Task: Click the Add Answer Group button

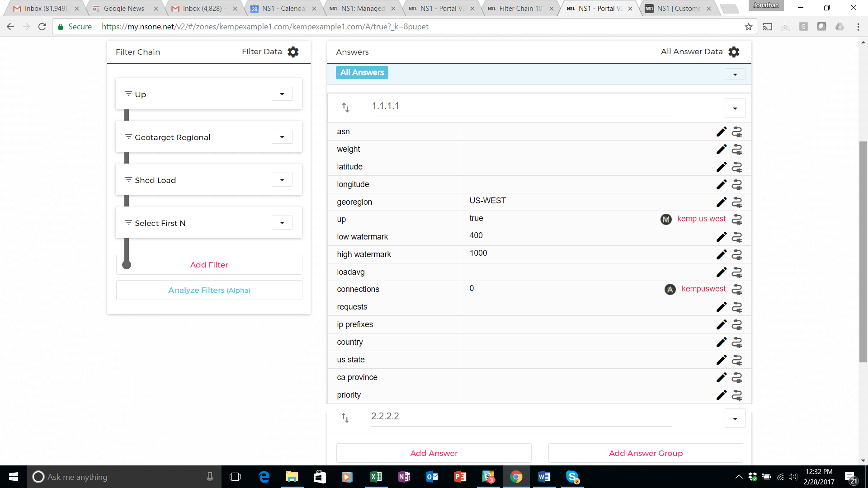Action: [x=645, y=453]
